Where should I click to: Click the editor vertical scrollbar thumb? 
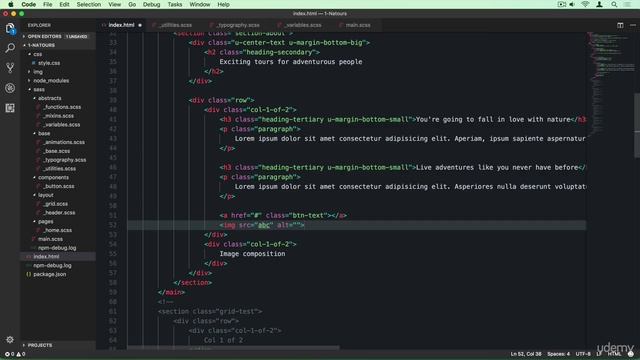point(637,126)
